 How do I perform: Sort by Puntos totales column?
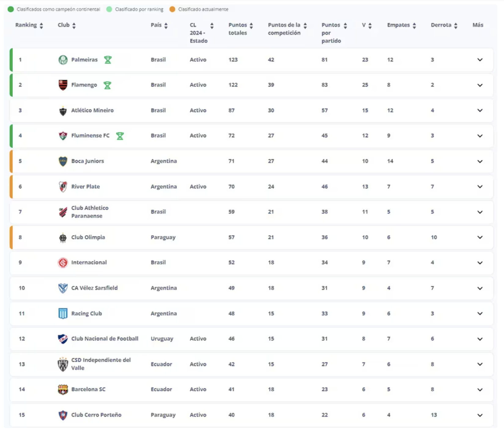[251, 25]
